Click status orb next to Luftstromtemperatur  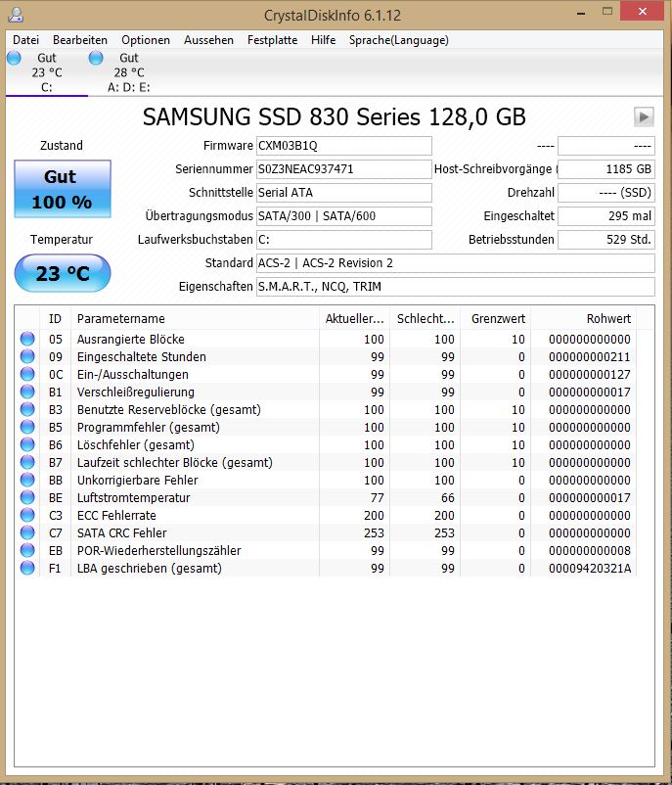coord(27,497)
